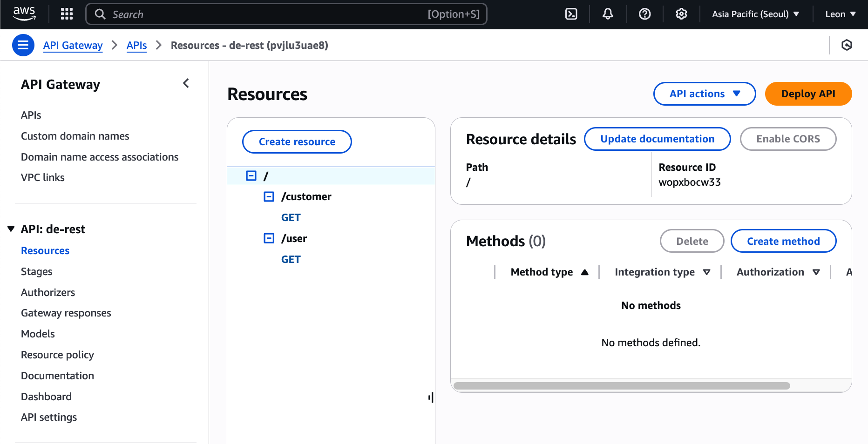This screenshot has height=444, width=868.
Task: Open the notifications bell
Action: pos(608,14)
